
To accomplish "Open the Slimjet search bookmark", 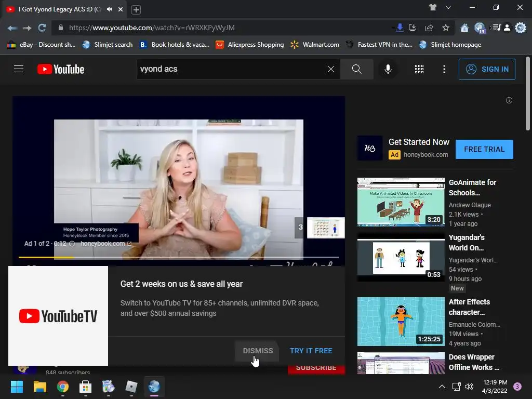I will coord(108,45).
